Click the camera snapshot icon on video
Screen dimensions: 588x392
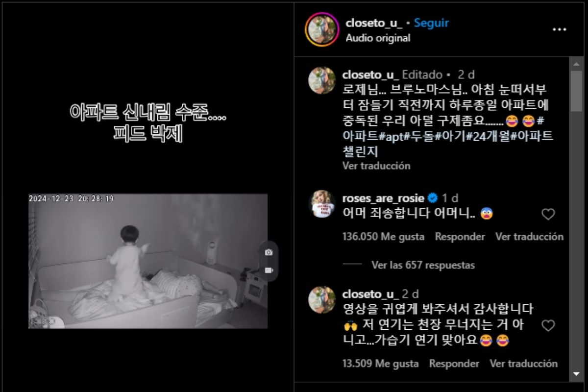[269, 252]
